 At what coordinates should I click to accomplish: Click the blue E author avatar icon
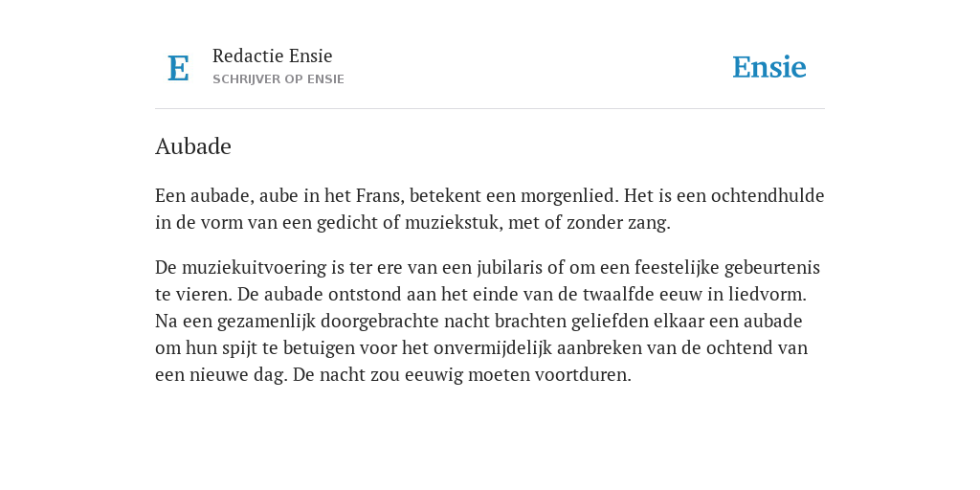178,68
